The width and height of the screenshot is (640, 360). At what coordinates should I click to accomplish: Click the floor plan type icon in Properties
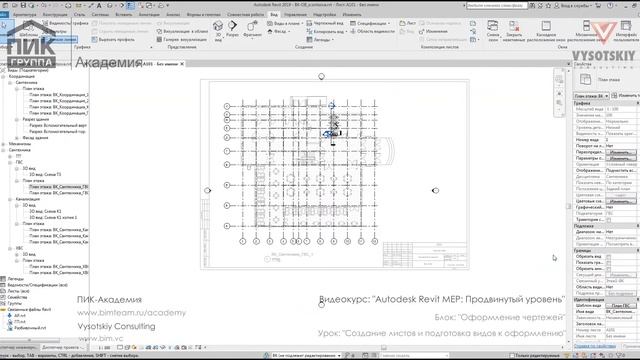585,79
